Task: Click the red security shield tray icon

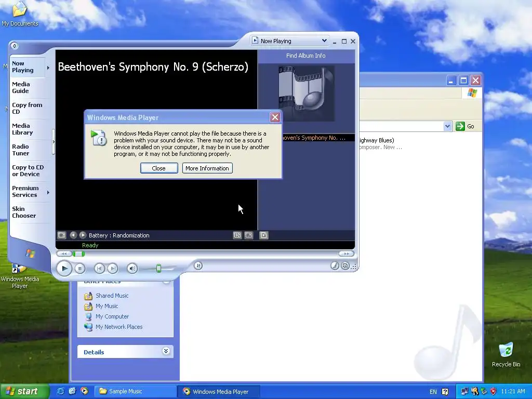Action: [494, 392]
